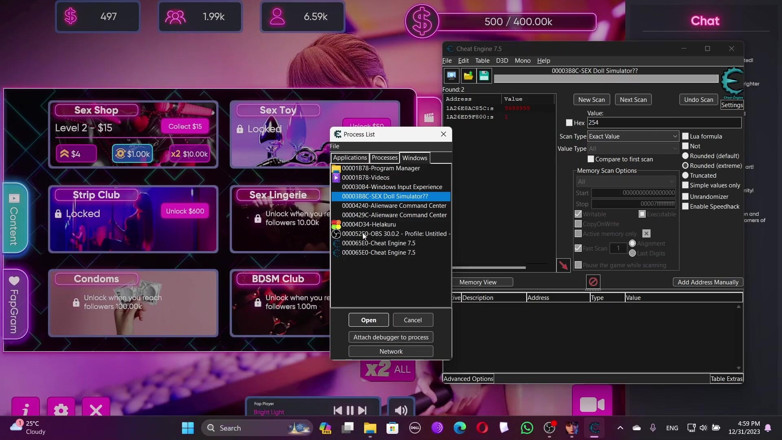Image resolution: width=782 pixels, height=440 pixels.
Task: Open the Value Type dropdown
Action: click(633, 149)
